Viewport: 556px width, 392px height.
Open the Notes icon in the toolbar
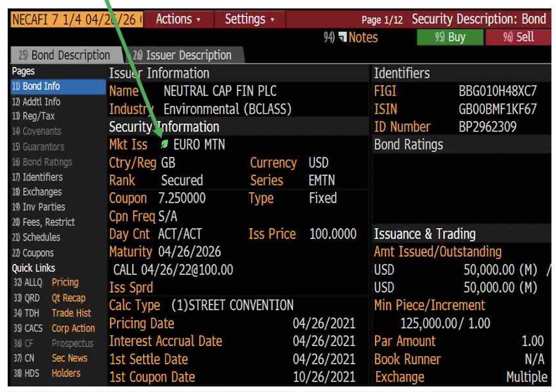(343, 38)
